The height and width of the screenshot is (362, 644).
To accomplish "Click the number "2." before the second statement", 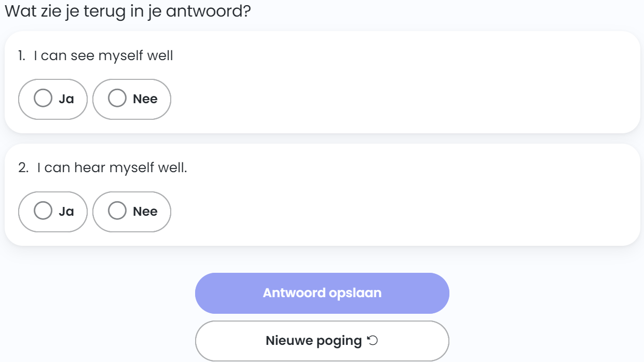I will 23,168.
